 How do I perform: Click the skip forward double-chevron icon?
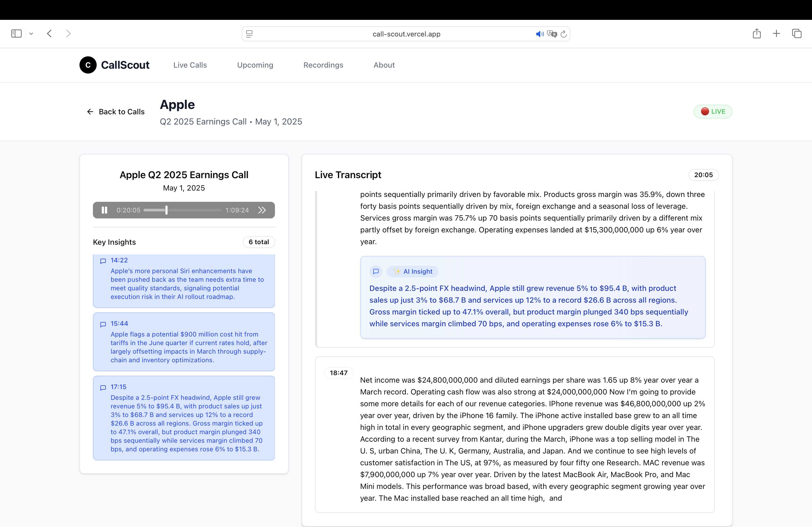262,210
